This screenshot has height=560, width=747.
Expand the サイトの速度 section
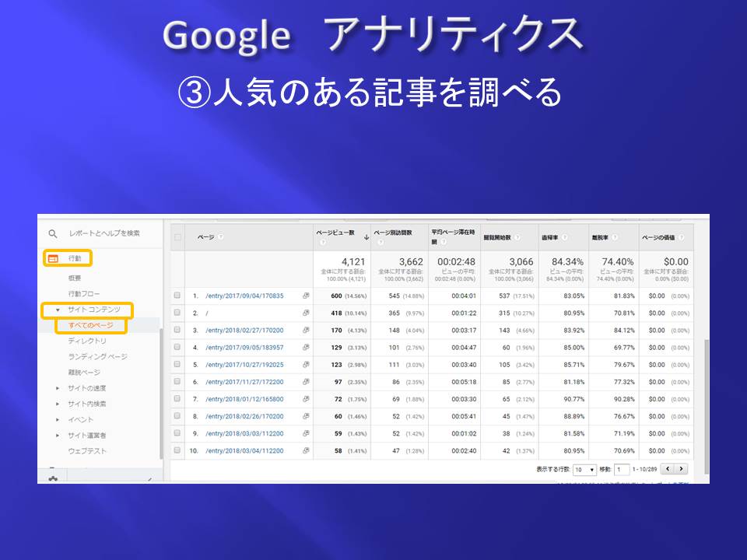point(58,388)
